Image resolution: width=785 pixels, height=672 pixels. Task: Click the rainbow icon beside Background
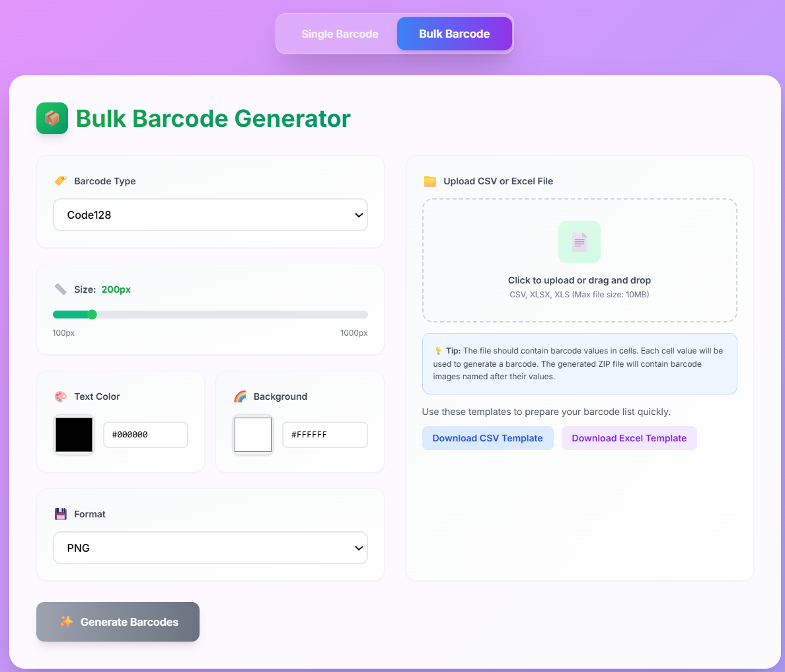tap(239, 396)
